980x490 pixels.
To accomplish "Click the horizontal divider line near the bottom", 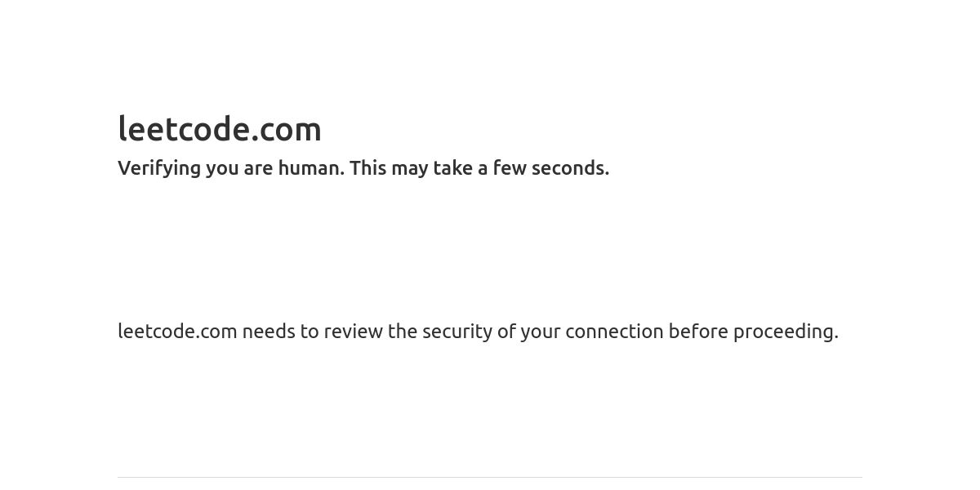I will [x=490, y=477].
